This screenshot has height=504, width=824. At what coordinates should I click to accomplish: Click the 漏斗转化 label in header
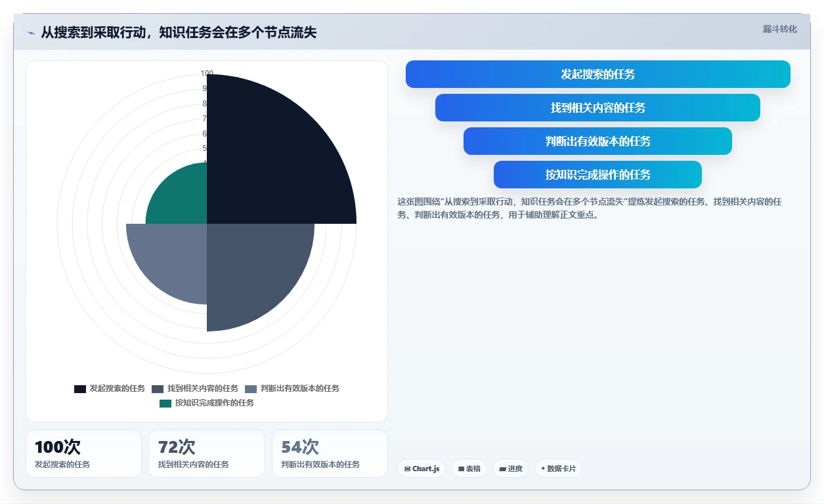tap(780, 30)
